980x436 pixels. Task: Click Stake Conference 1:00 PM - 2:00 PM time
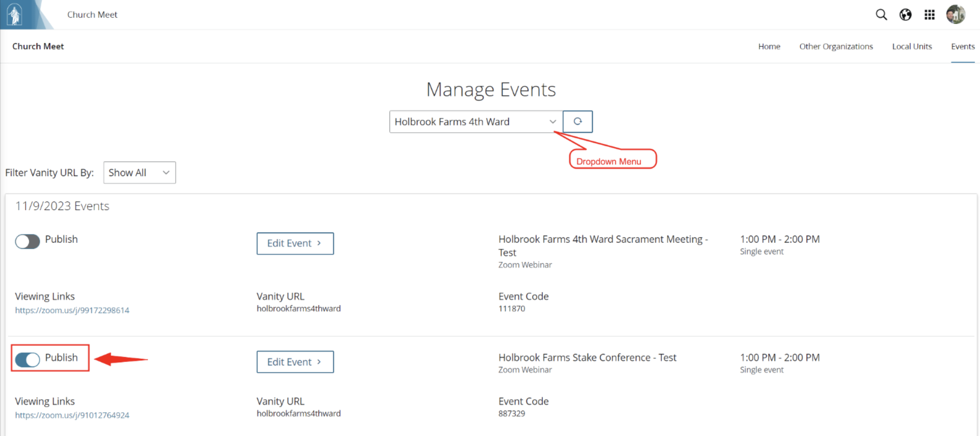[780, 357]
